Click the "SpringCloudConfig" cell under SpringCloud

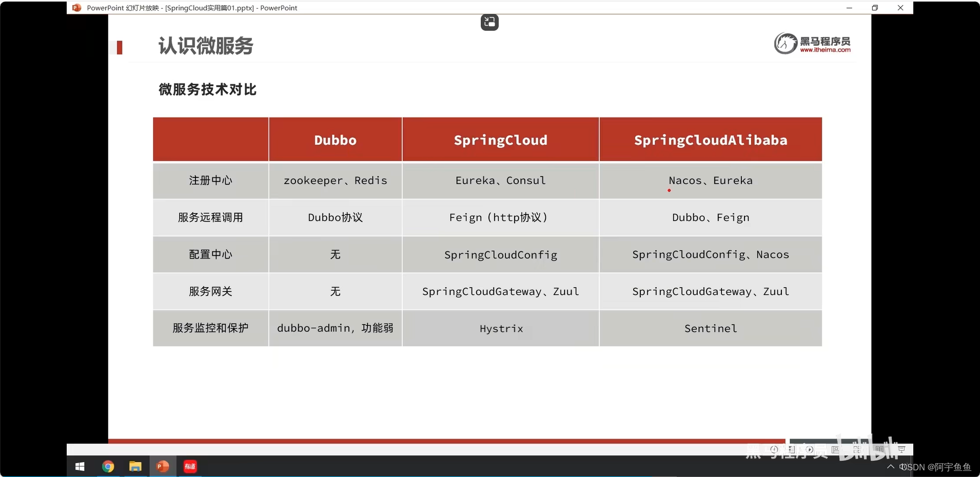[x=501, y=254]
